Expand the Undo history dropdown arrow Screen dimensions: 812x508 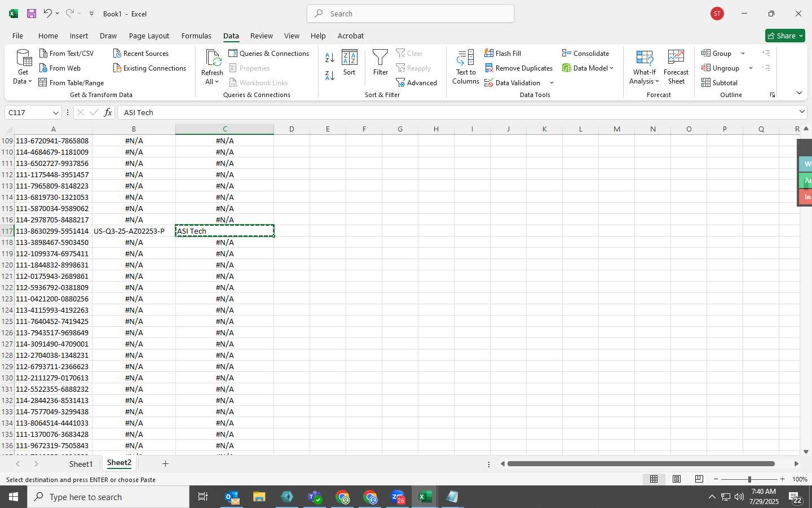57,14
